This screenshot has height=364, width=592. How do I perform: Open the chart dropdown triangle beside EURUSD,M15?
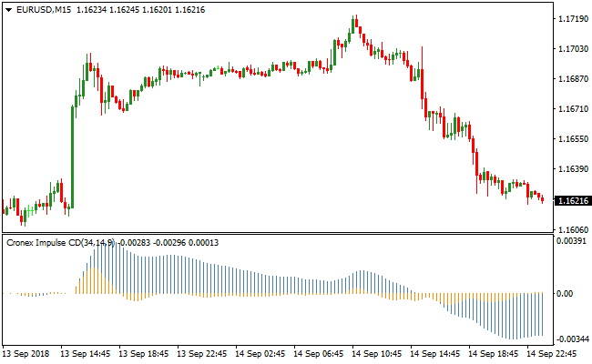pyautogui.click(x=9, y=10)
